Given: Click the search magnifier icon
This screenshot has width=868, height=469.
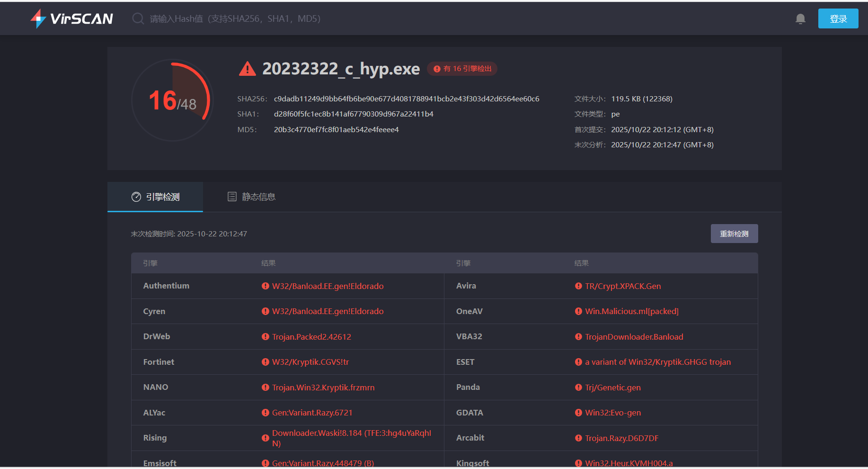Looking at the screenshot, I should point(138,18).
